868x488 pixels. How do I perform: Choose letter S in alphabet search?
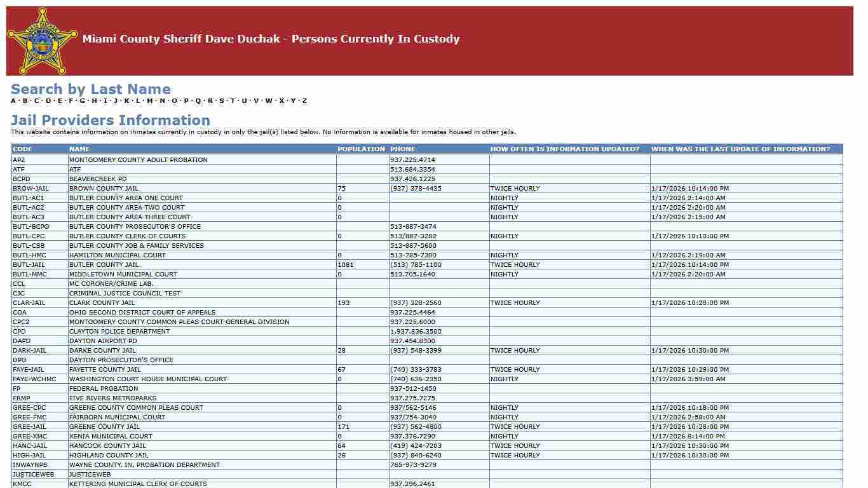click(221, 101)
